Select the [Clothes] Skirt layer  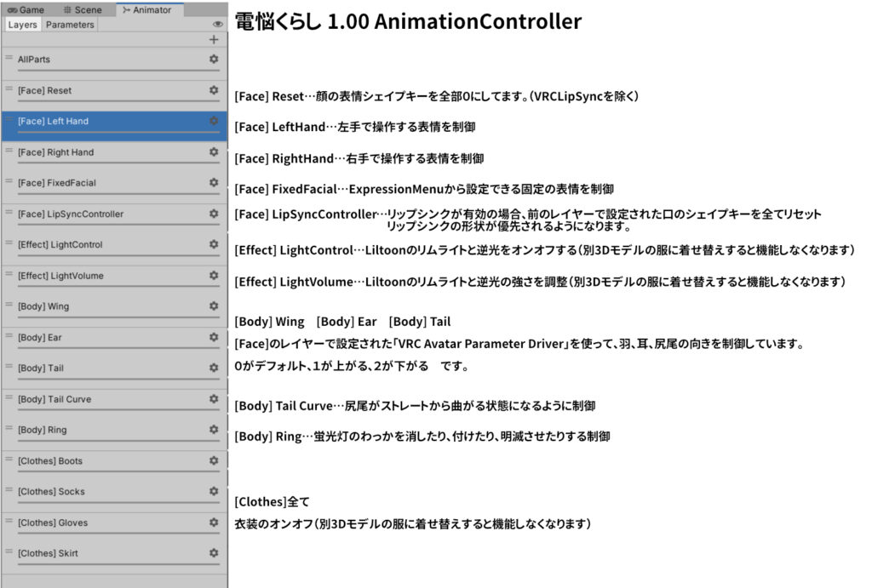coord(114,557)
